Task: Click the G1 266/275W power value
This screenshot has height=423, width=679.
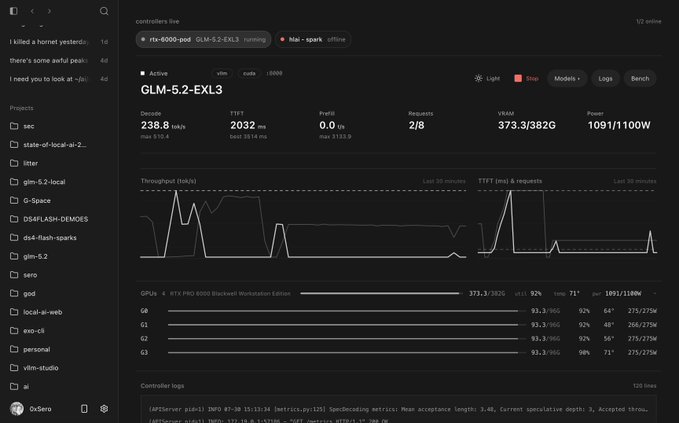Action: 642,325
